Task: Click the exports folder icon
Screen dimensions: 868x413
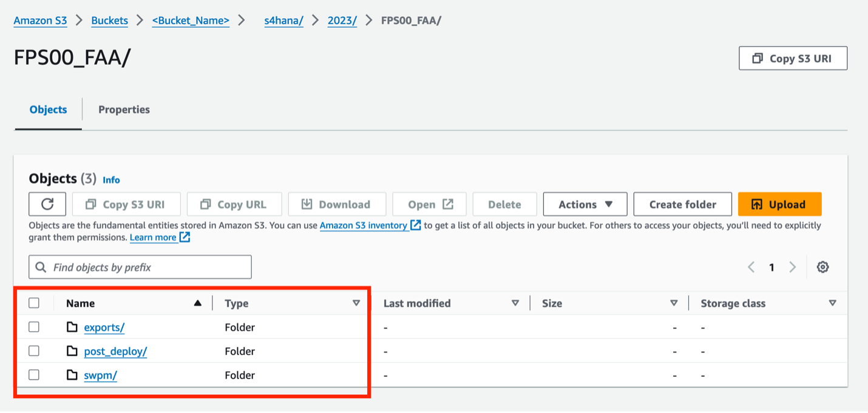Action: click(72, 327)
